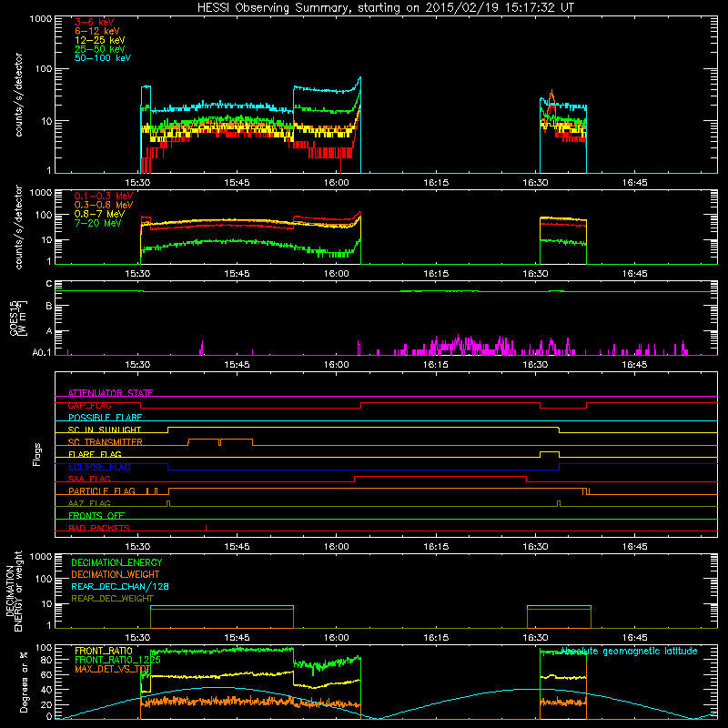The image size is (728, 728).
Task: Click the REAR_DEC_WEIGHT legend entry
Action: pyautogui.click(x=112, y=599)
